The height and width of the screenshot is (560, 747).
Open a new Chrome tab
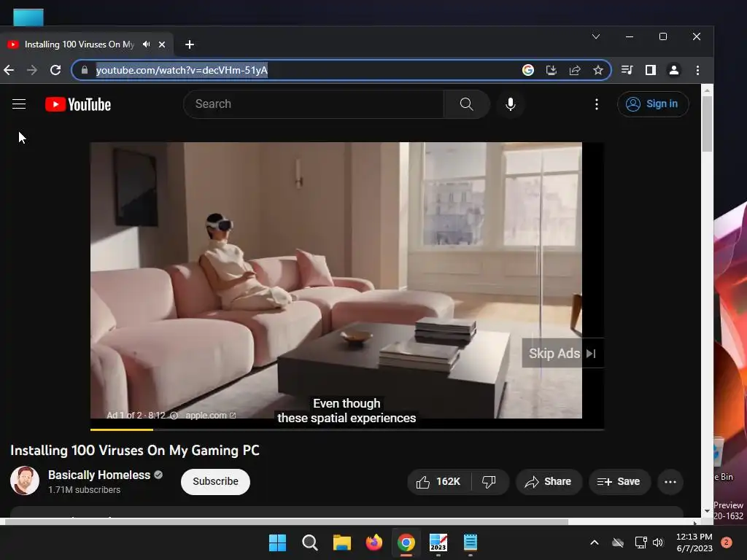(190, 44)
